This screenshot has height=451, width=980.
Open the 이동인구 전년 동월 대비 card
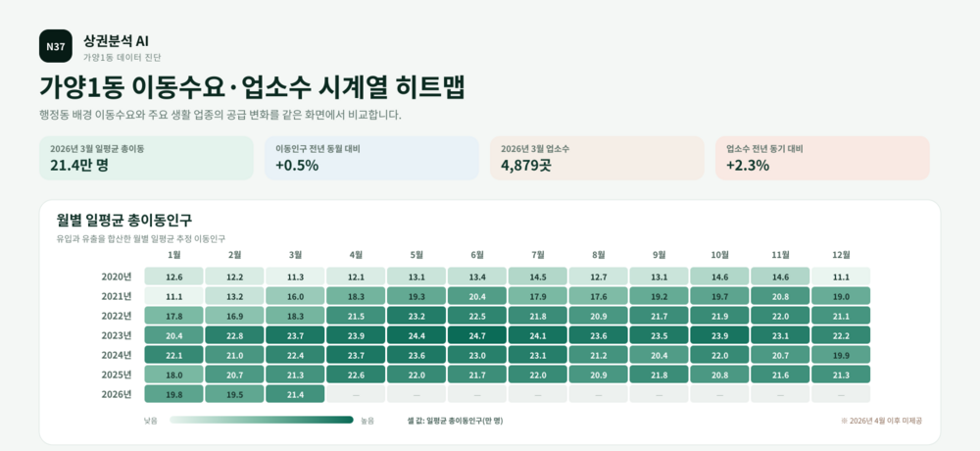click(x=371, y=158)
